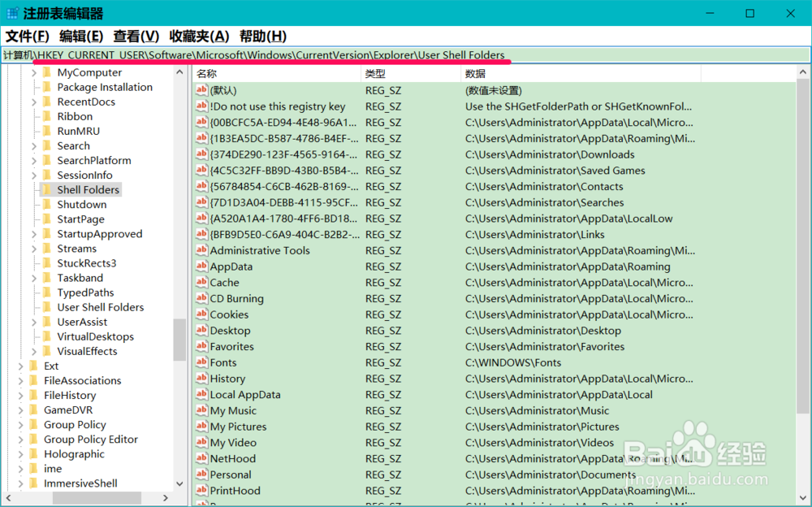Click the tree pane horizontal scroll-right arrow

tap(165, 498)
